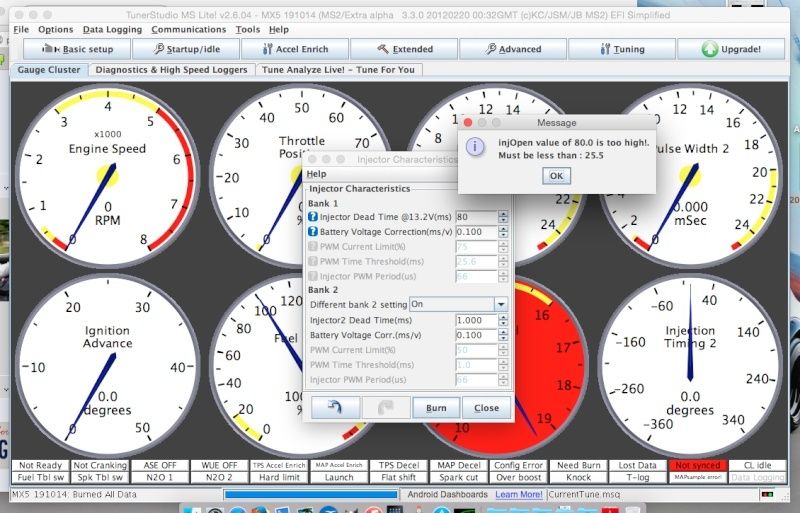Open the Options menu
The height and width of the screenshot is (513, 800).
point(56,30)
